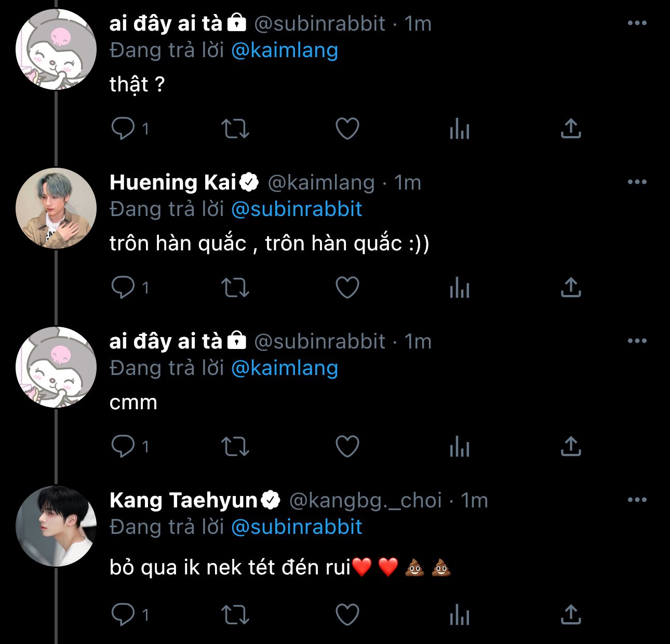Viewport: 670px width, 644px height.
Task: Like Huening Kai's tweet
Action: click(347, 288)
